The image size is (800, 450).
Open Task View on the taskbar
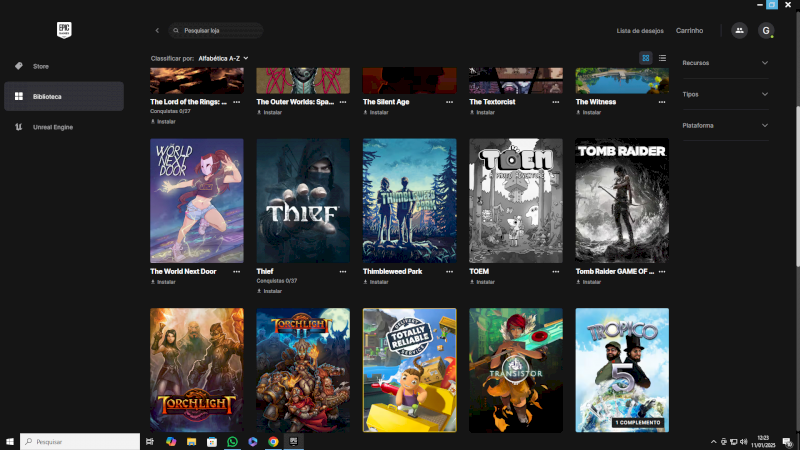[x=149, y=441]
